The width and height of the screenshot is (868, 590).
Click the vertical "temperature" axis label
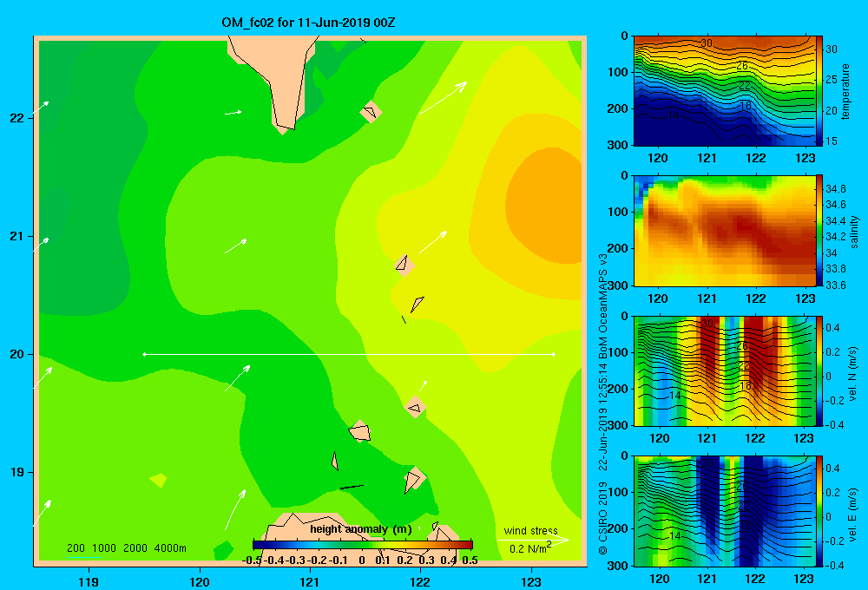click(x=845, y=91)
